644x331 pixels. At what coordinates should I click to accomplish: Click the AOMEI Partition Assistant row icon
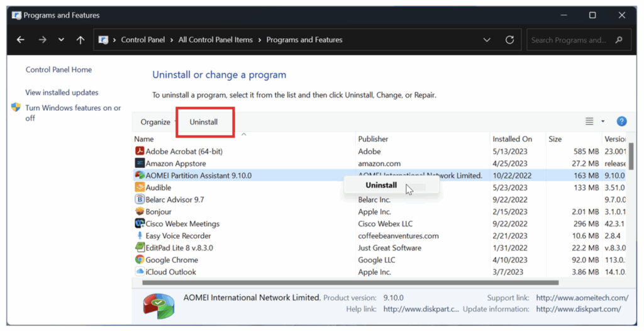[140, 175]
